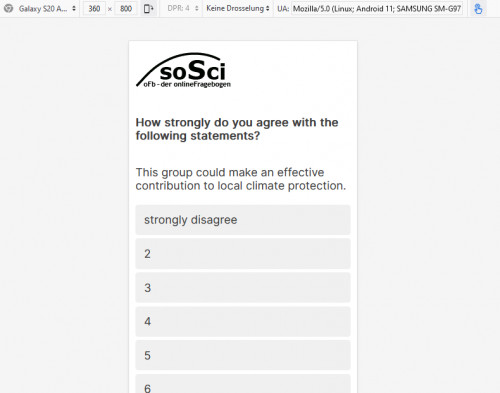Viewport: 500px width, 393px height.
Task: Click the rotate device orientation icon
Action: 148,9
